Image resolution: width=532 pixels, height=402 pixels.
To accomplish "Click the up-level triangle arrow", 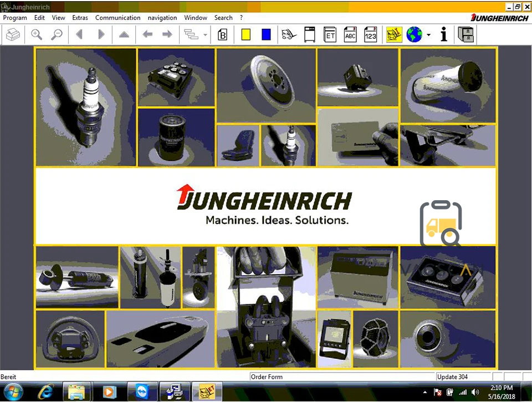I will pos(124,34).
